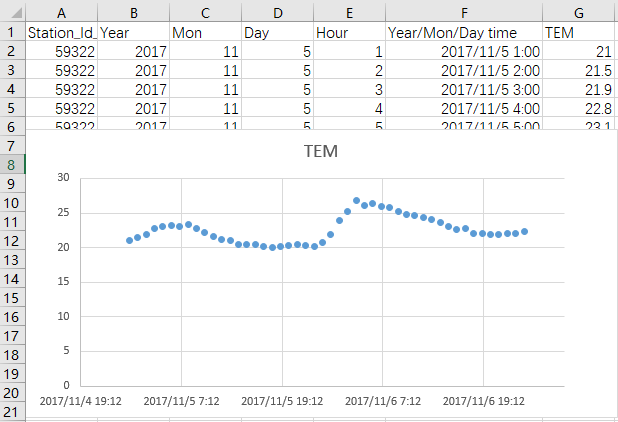Select the temperature cell with value 21.5
The width and height of the screenshot is (618, 422).
coord(580,70)
